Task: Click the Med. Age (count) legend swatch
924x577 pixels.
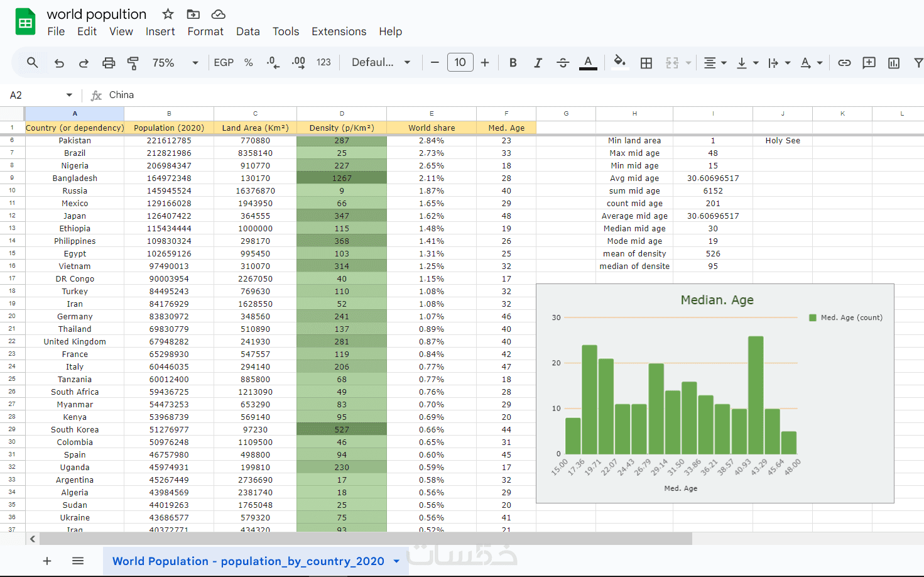Action: 813,317
